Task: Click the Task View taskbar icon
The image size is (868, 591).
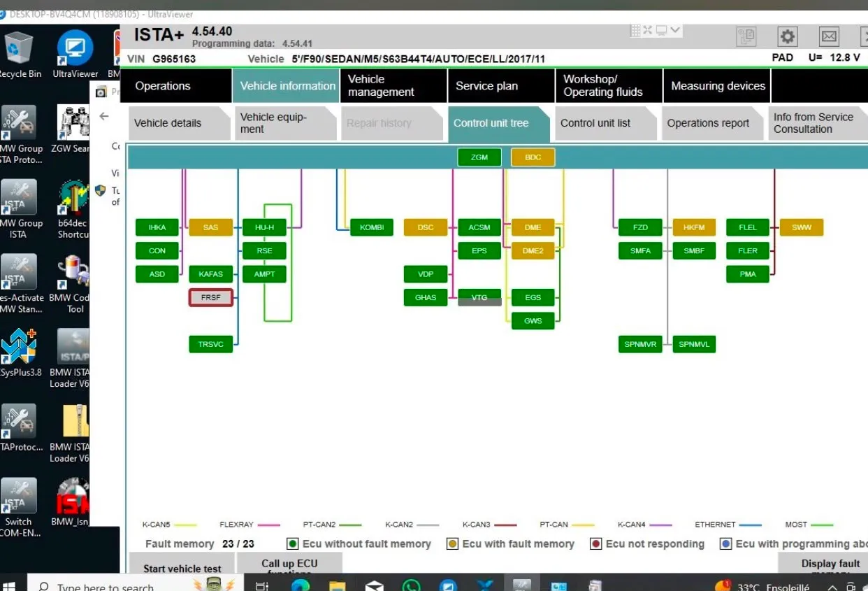Action: [x=262, y=586]
